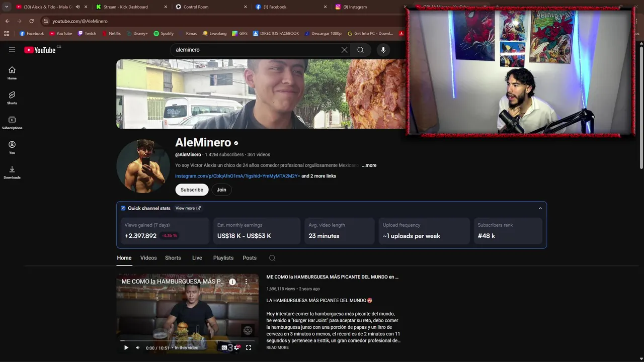The height and width of the screenshot is (362, 644).
Task: Open the You section in sidebar
Action: tap(12, 147)
